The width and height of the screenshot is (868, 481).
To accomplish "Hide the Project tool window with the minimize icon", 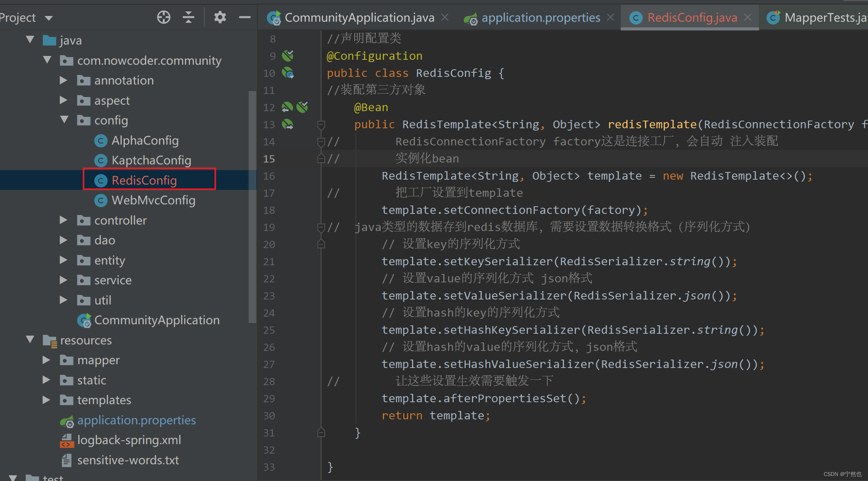I will click(x=244, y=17).
